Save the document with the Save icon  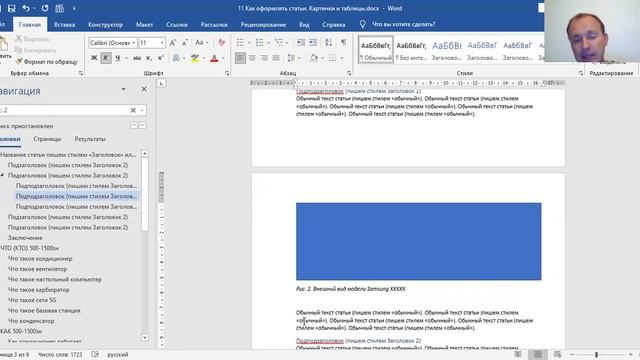[x=11, y=8]
